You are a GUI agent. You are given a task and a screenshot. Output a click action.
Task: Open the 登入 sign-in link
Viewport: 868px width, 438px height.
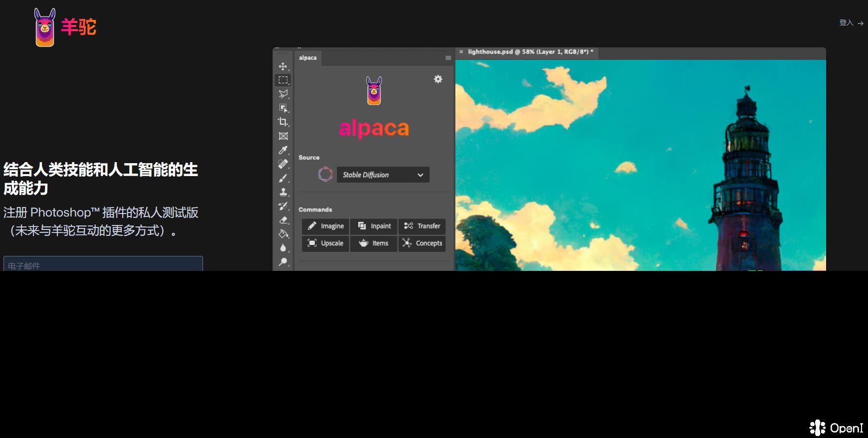(x=851, y=22)
